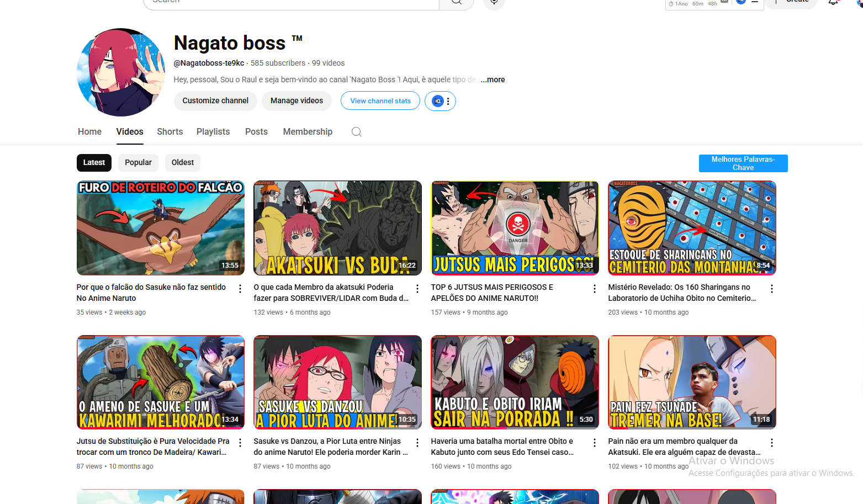Open KAWARIMI MELHORADO thumbnail
The width and height of the screenshot is (863, 504).
pyautogui.click(x=161, y=382)
